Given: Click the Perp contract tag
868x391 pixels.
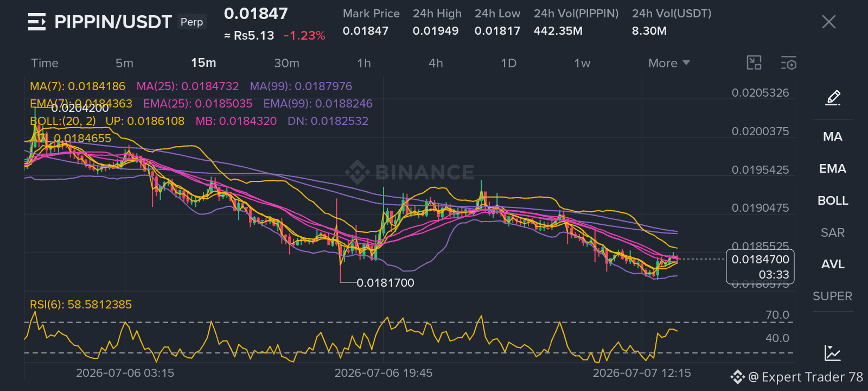Looking at the screenshot, I should [x=192, y=22].
